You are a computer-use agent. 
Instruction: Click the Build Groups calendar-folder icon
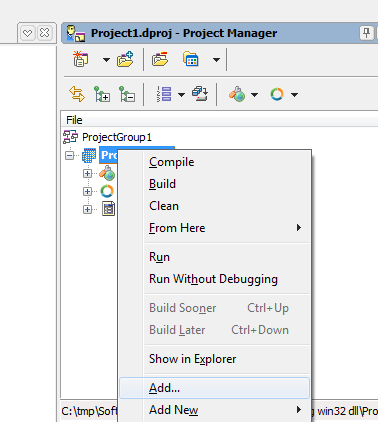tap(191, 59)
